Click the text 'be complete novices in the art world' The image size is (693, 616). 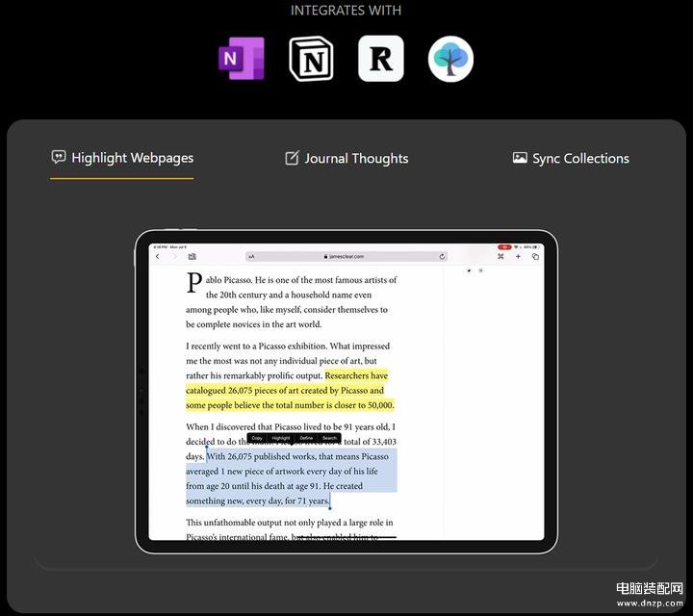coord(254,324)
